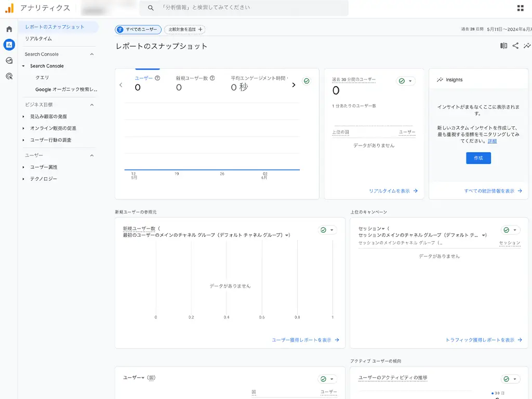Click the analytics search input field

pos(244,8)
